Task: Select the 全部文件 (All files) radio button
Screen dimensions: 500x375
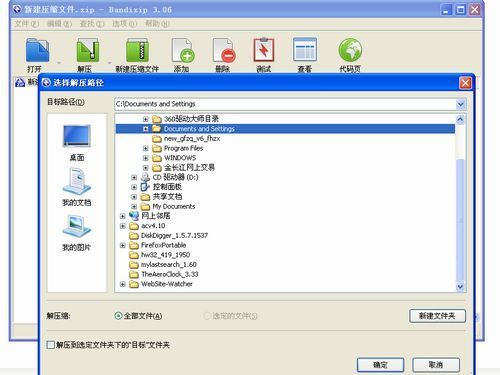Action: tap(118, 316)
